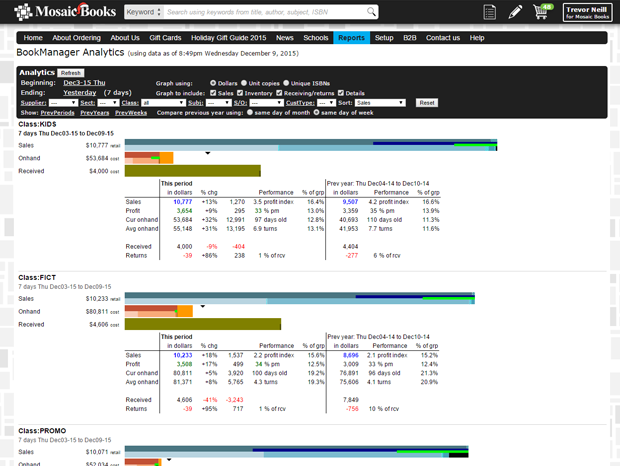Expand the Supplier filter dropdown
Image resolution: width=620 pixels, height=466 pixels.
point(63,102)
